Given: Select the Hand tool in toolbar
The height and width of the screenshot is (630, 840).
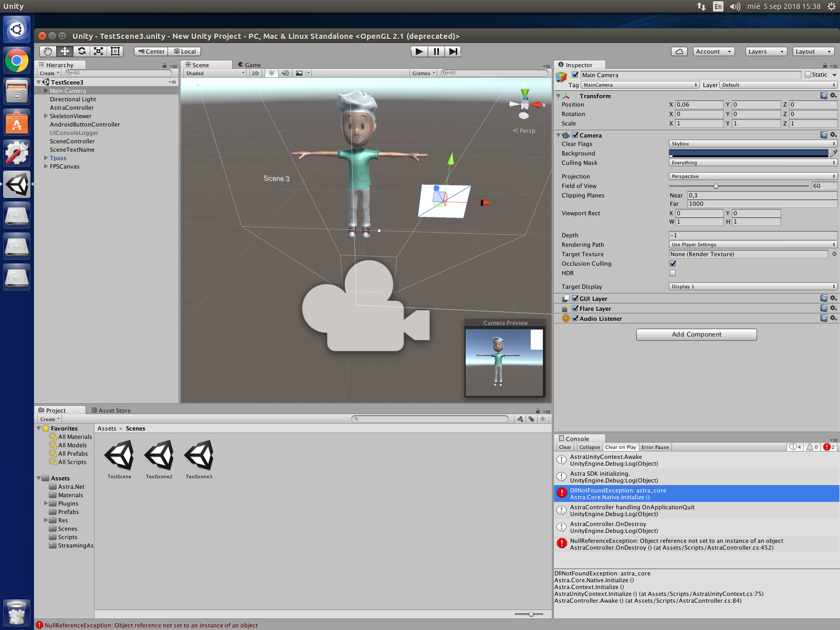Looking at the screenshot, I should pos(48,51).
